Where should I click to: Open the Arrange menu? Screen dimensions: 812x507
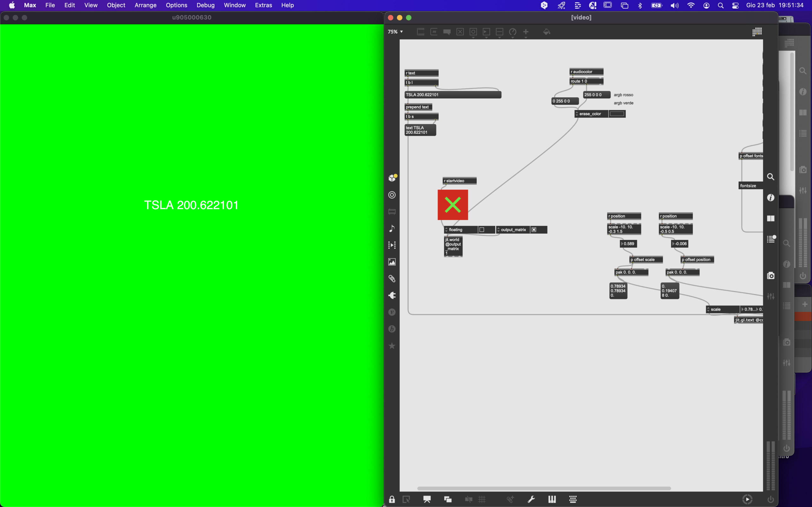(145, 5)
